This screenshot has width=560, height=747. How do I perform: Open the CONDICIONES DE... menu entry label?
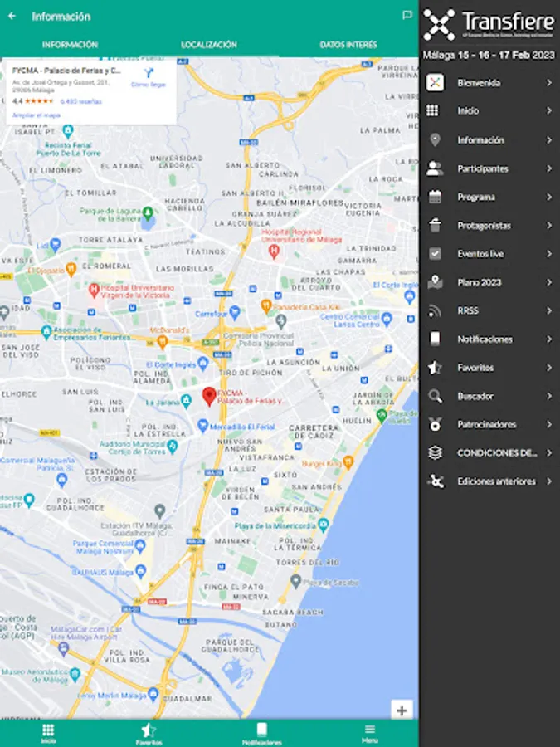click(497, 452)
